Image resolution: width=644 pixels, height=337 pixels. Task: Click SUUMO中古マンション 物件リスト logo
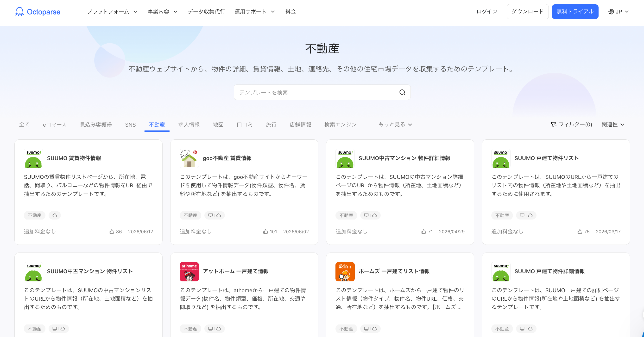33,272
